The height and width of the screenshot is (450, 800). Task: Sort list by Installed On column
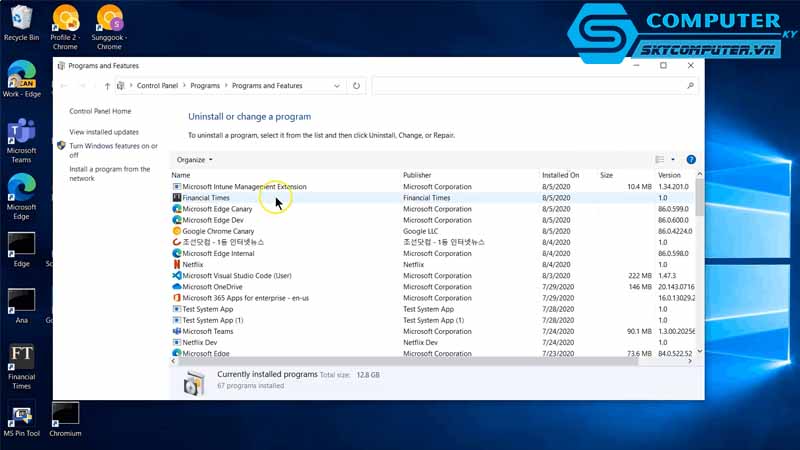click(560, 175)
